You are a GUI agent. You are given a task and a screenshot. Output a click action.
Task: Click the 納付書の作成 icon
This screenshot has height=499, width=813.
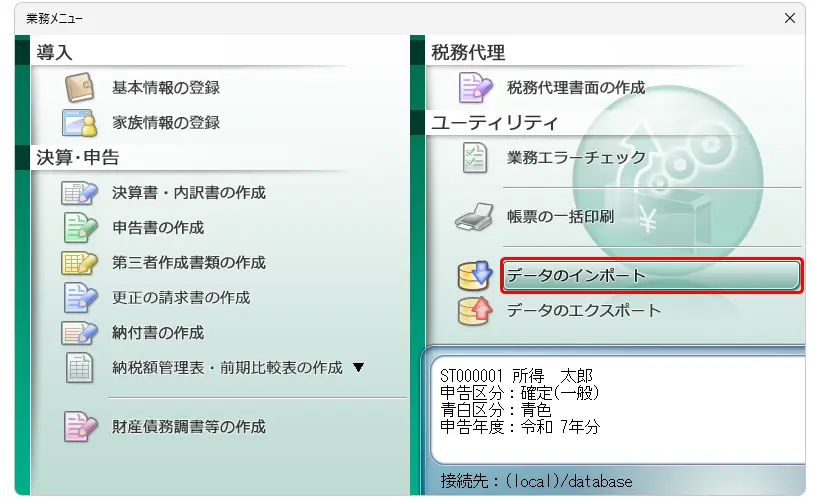[79, 333]
